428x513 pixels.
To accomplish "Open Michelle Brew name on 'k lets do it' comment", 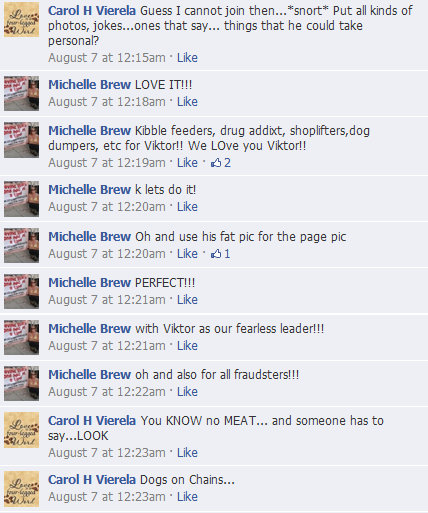I will pyautogui.click(x=89, y=190).
